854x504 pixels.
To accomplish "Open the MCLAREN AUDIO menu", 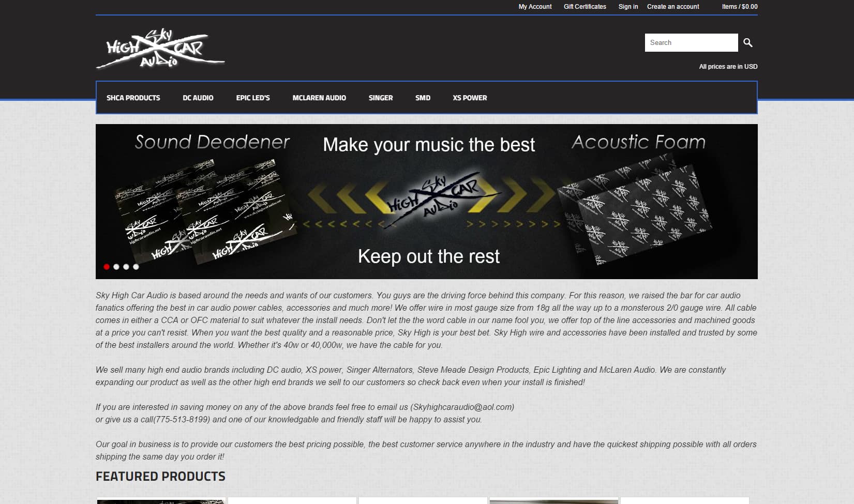I will tap(319, 98).
